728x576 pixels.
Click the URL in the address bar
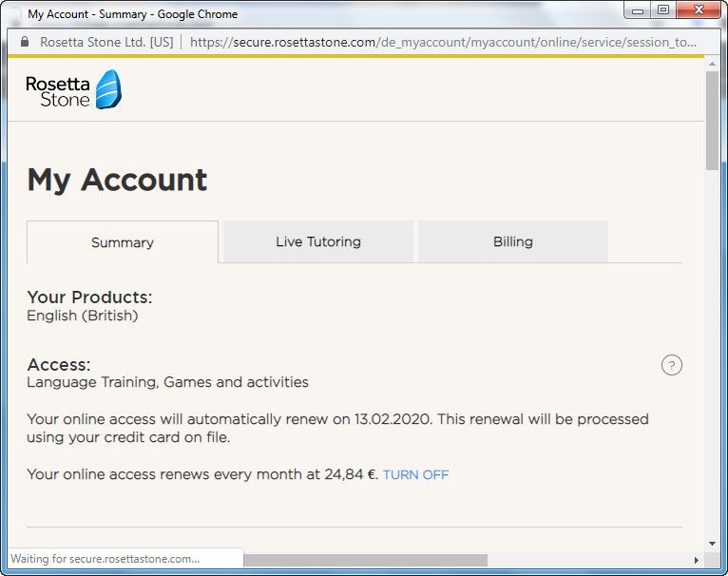pos(443,42)
